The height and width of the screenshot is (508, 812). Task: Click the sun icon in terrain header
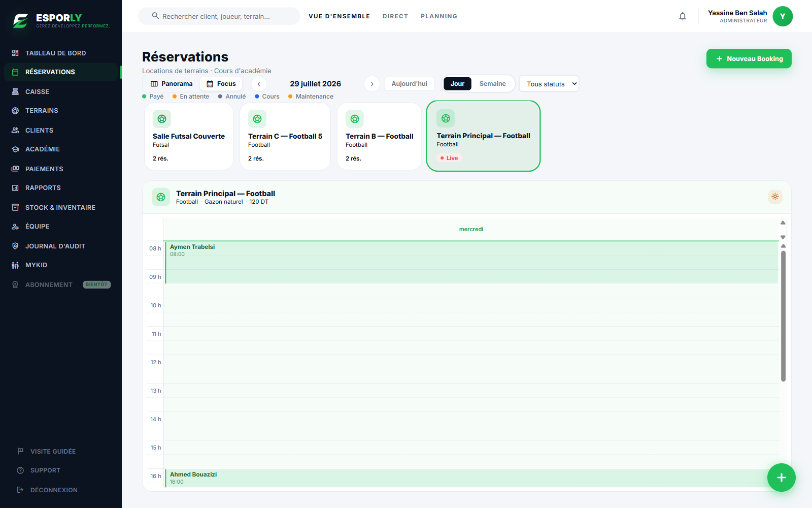[x=775, y=197]
